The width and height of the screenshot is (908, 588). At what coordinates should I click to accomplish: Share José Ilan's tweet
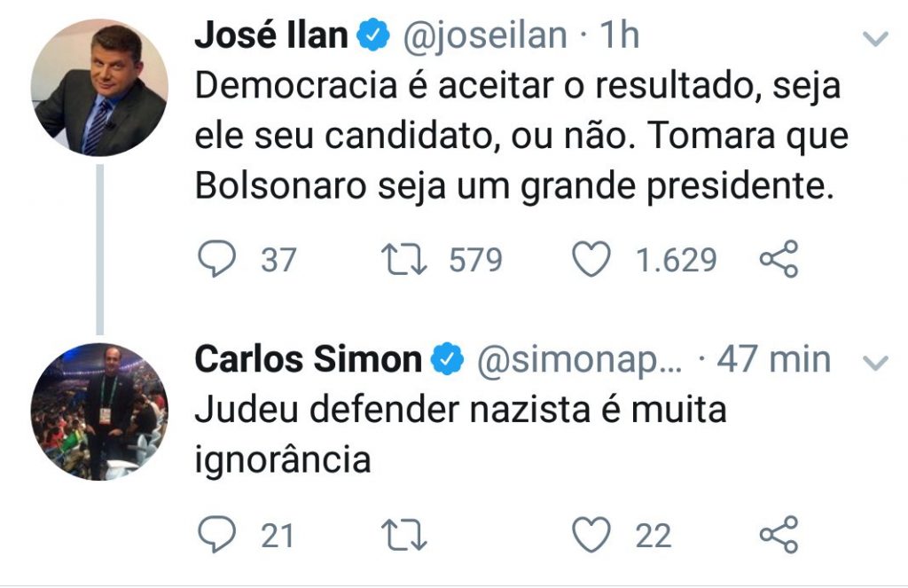779,259
